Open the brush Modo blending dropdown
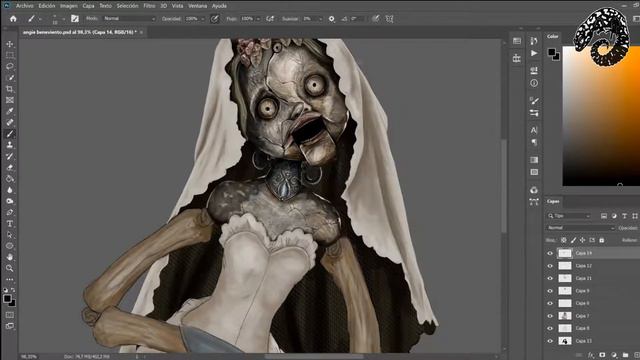Screen dimensions: 640x360 129,19
